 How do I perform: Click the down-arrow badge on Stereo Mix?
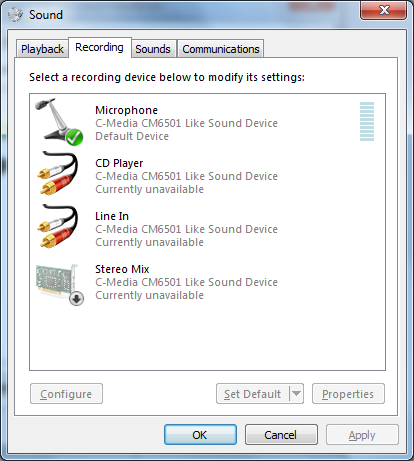pos(76,298)
